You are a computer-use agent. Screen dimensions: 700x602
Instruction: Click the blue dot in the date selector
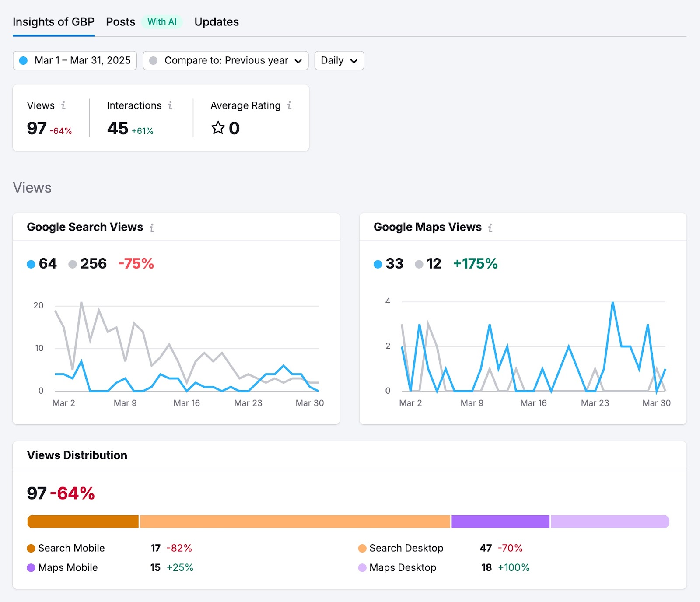click(x=24, y=61)
